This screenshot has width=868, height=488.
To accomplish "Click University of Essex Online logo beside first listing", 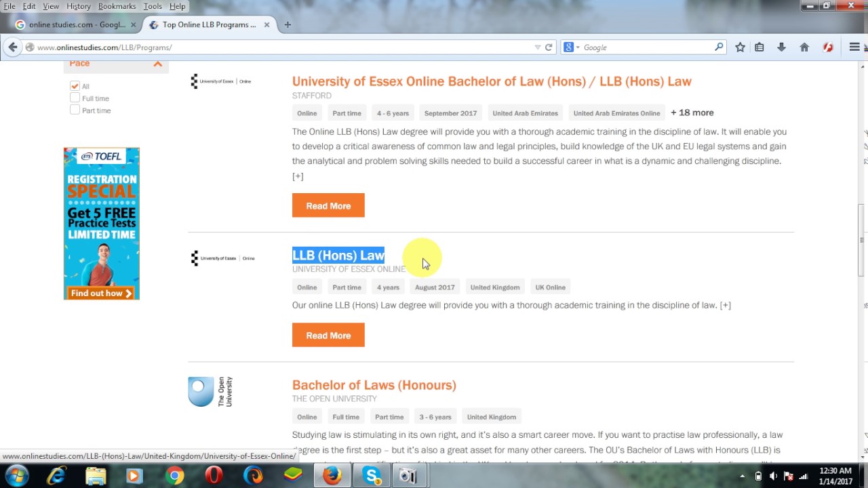I will (x=222, y=81).
